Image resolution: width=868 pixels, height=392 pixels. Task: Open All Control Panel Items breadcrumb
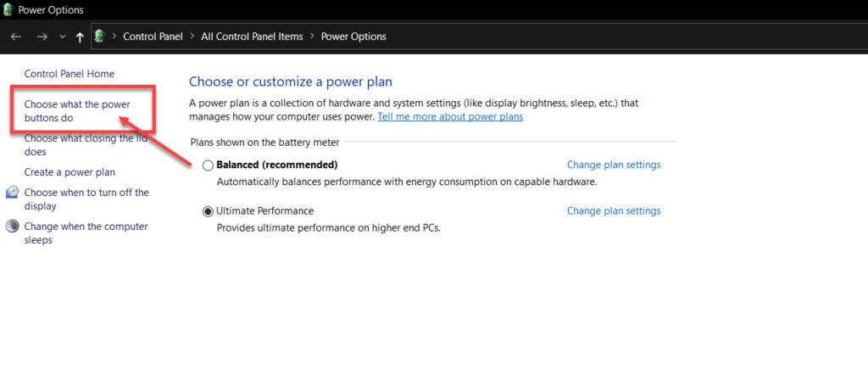pos(252,36)
